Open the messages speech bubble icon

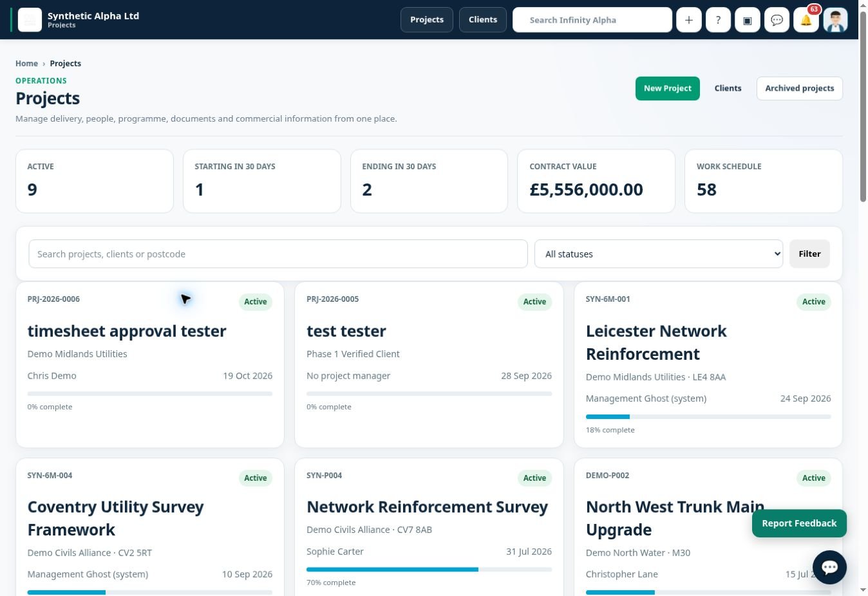(777, 20)
